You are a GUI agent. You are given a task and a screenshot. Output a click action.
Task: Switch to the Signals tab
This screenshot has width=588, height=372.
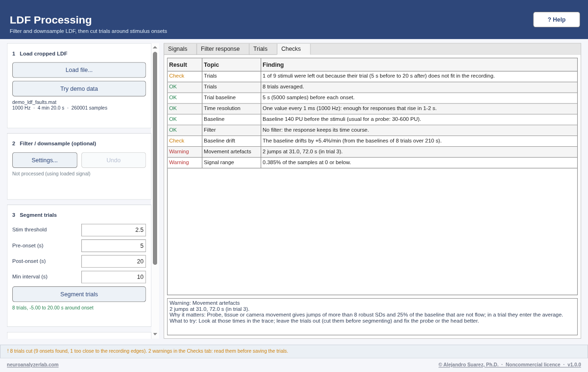point(180,49)
